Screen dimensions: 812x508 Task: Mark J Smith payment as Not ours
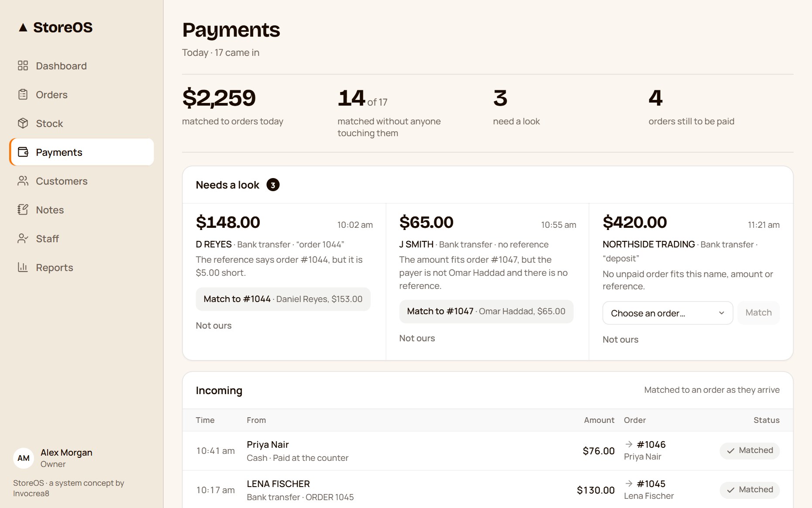click(417, 338)
